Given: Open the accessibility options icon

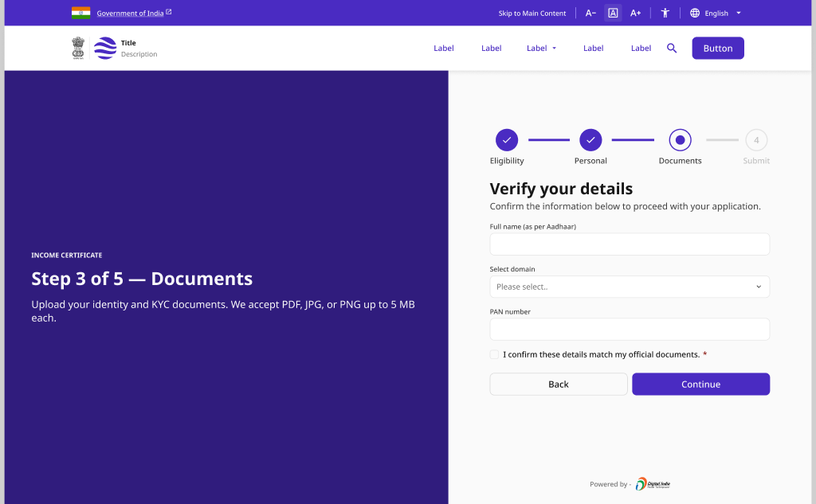Looking at the screenshot, I should tap(665, 13).
